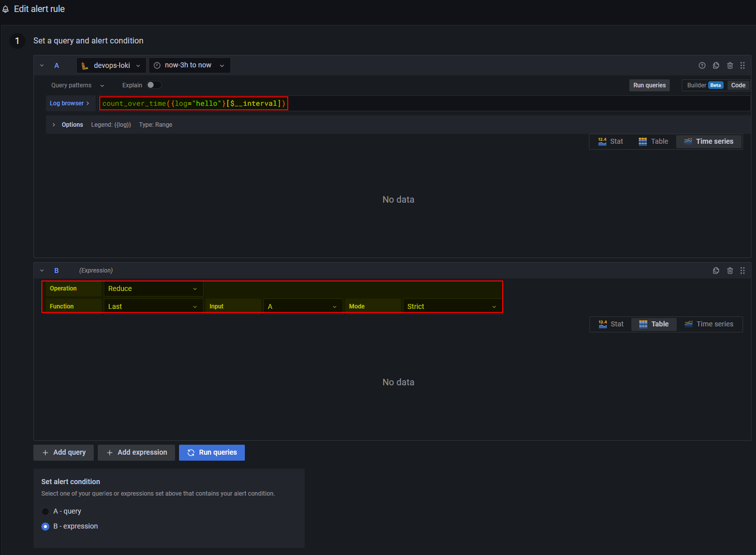Switch expression B view to Table

tap(654, 324)
